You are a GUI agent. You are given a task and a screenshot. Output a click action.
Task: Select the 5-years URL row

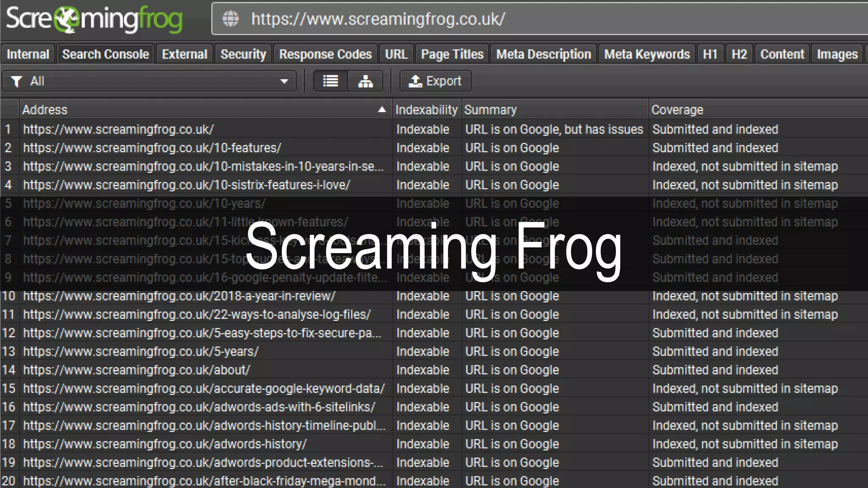click(141, 352)
